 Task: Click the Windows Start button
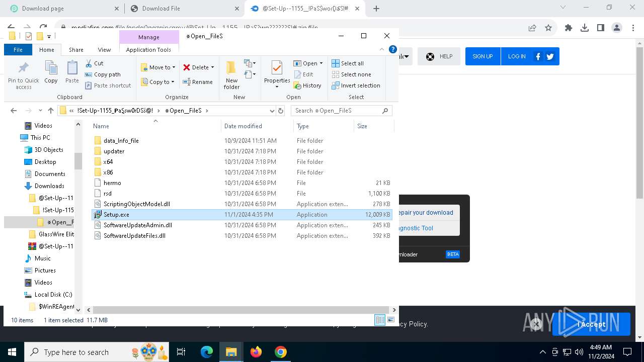12,352
